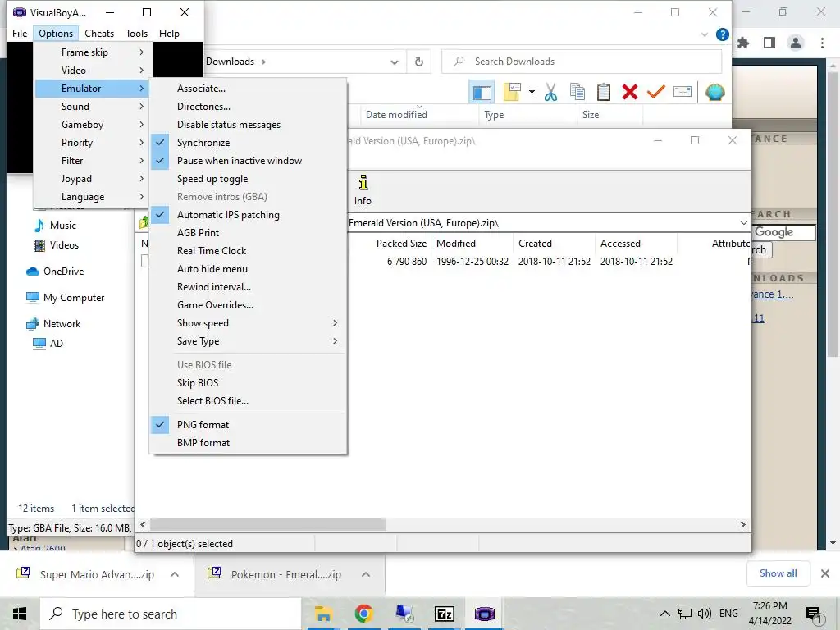840x630 pixels.
Task: Click the Rename icon in Explorer toolbar
Action: click(x=682, y=92)
